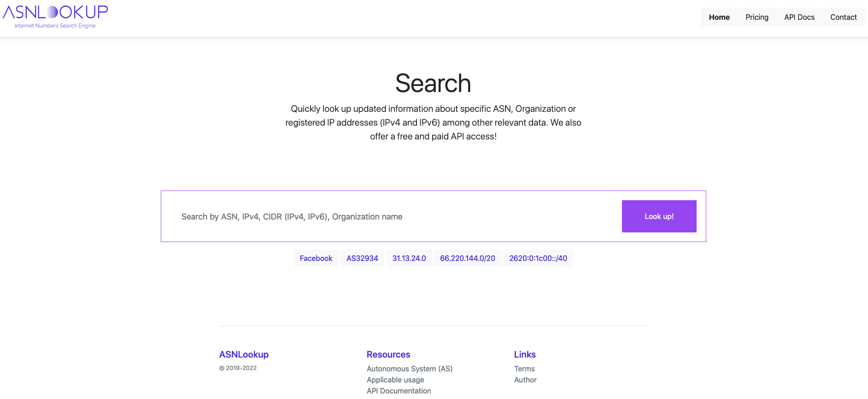Open the Author link
Image resolution: width=868 pixels, height=399 pixels.
coord(525,380)
